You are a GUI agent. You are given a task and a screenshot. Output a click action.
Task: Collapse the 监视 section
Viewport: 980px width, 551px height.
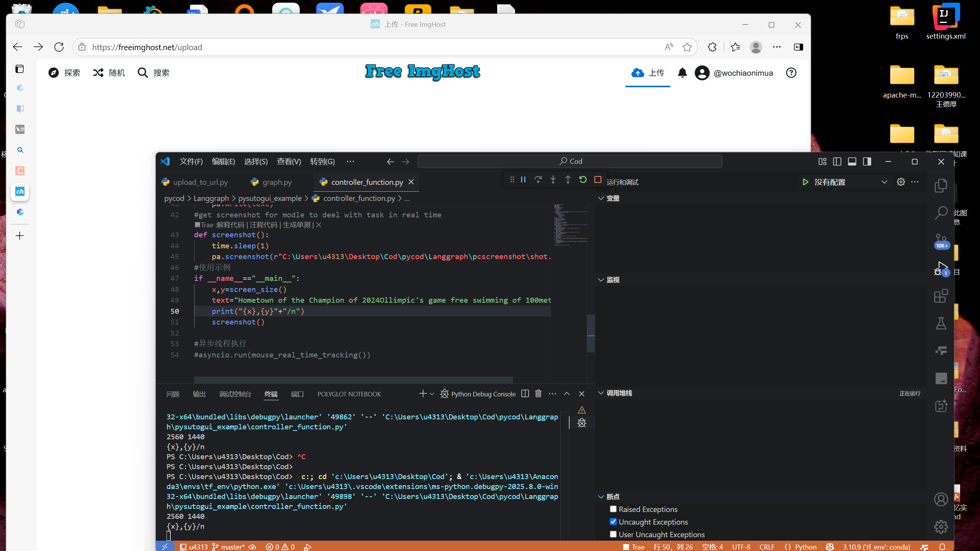coord(601,280)
